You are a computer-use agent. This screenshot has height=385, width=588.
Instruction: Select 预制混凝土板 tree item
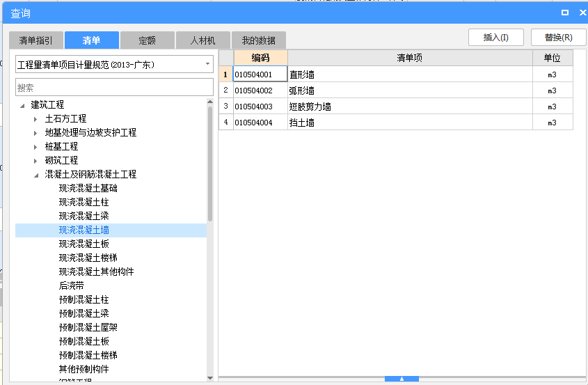(84, 341)
